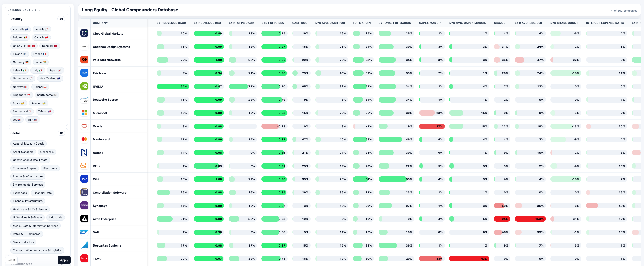Select the TSMC red logo
The width and height of the screenshot is (644, 266).
pos(84,258)
